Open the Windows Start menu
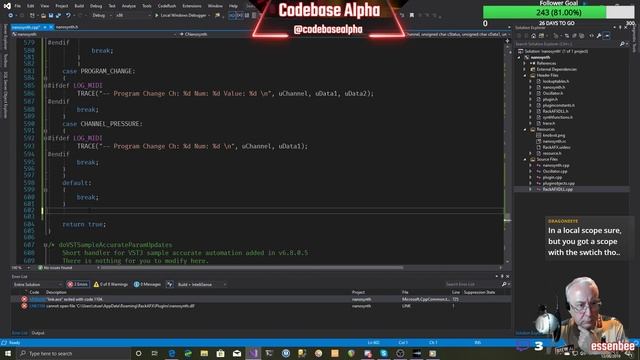Viewport: 640px width, 360px height. coord(8,353)
